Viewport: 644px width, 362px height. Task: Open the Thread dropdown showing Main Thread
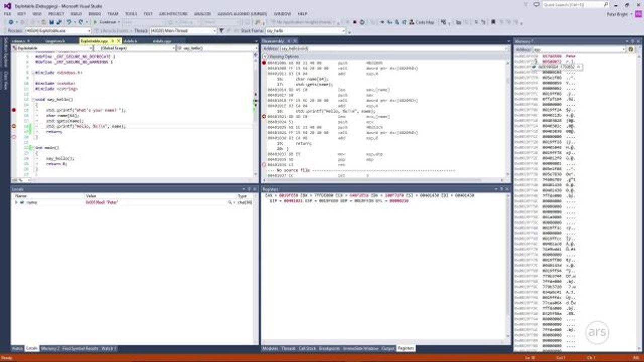[184, 31]
